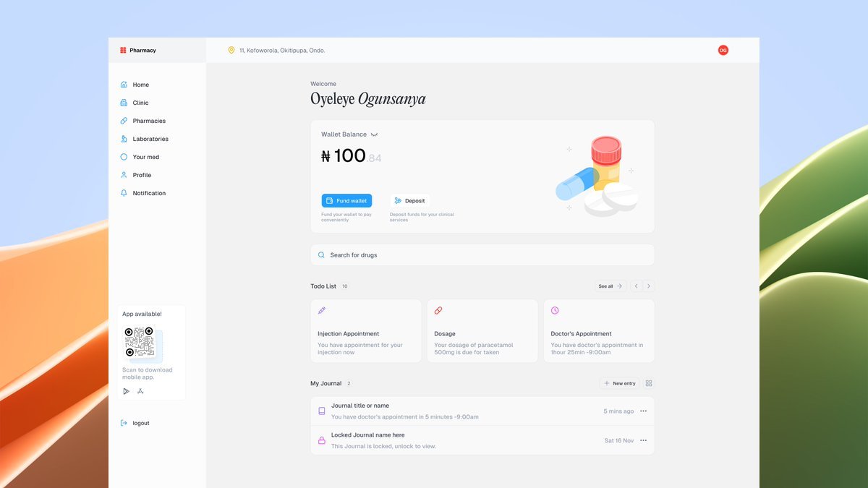Click the mobile app QR code
Image resolution: width=868 pixels, height=488 pixels.
[x=139, y=341]
